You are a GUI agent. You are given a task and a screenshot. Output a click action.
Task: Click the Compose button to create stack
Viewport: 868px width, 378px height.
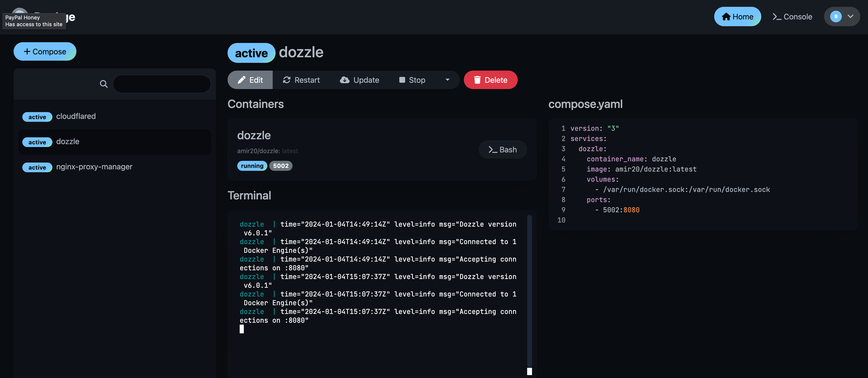(45, 51)
